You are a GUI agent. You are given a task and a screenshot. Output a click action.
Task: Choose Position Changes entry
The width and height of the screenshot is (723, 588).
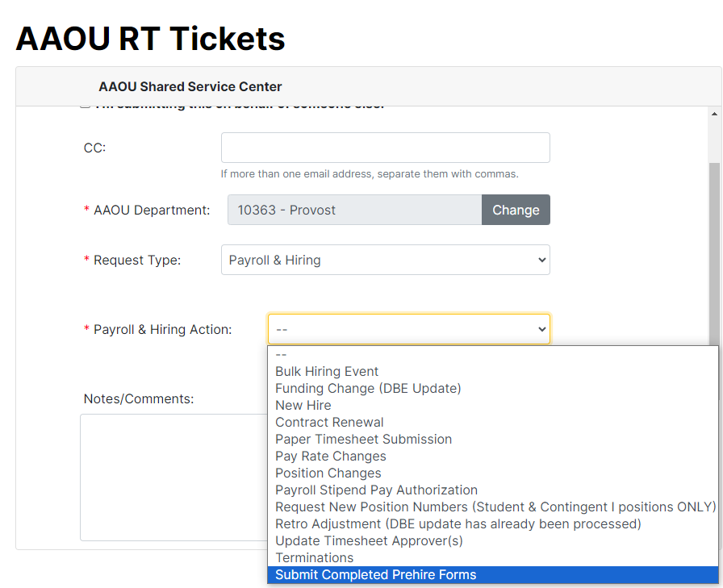click(x=328, y=473)
